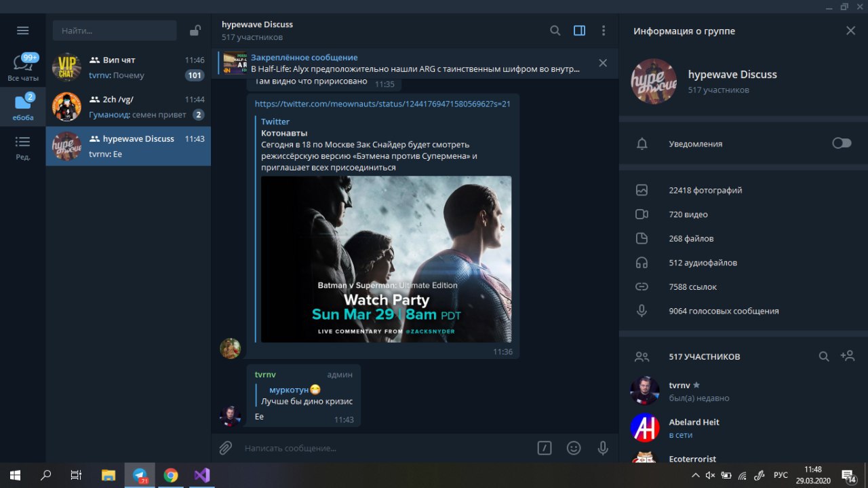
Task: Click the Telegram taskbar icon
Action: point(140,475)
